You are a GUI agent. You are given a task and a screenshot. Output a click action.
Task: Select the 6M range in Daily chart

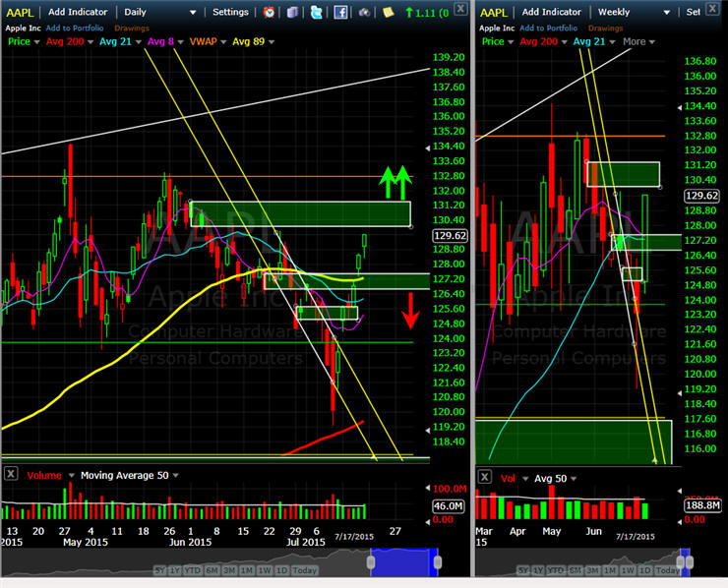point(212,570)
